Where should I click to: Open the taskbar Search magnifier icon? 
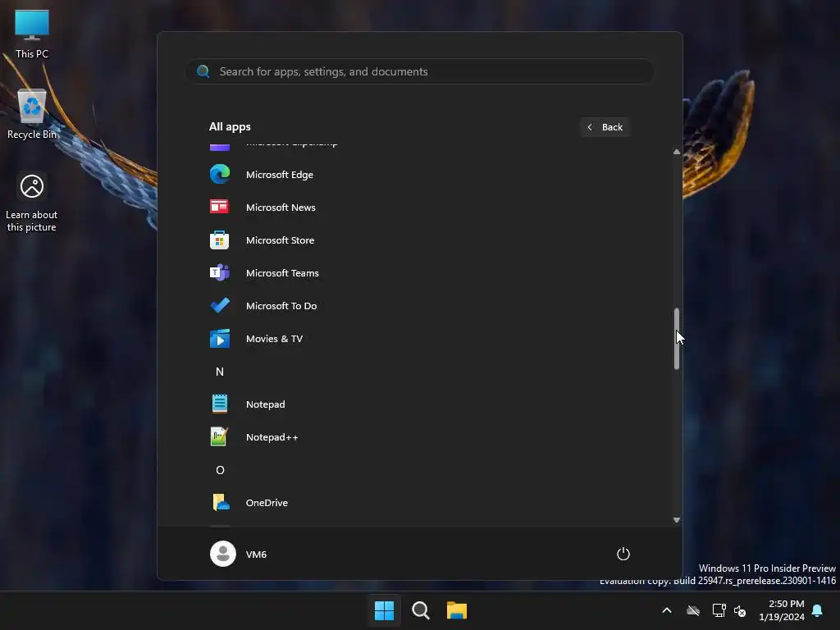(x=421, y=610)
